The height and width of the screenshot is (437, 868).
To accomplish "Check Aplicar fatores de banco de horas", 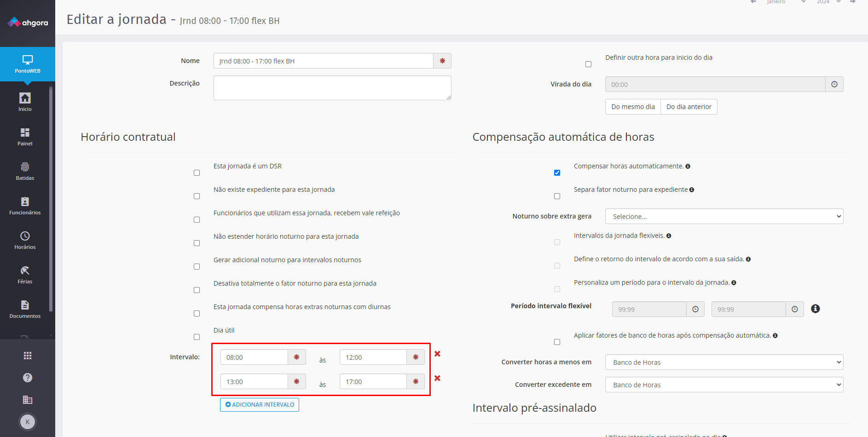I will click(x=557, y=342).
